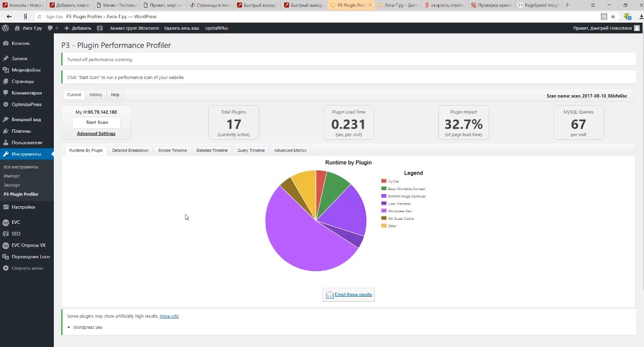The width and height of the screenshot is (644, 347).
Task: Open Анализ групп ВКонтакте admin bar item
Action: point(134,28)
